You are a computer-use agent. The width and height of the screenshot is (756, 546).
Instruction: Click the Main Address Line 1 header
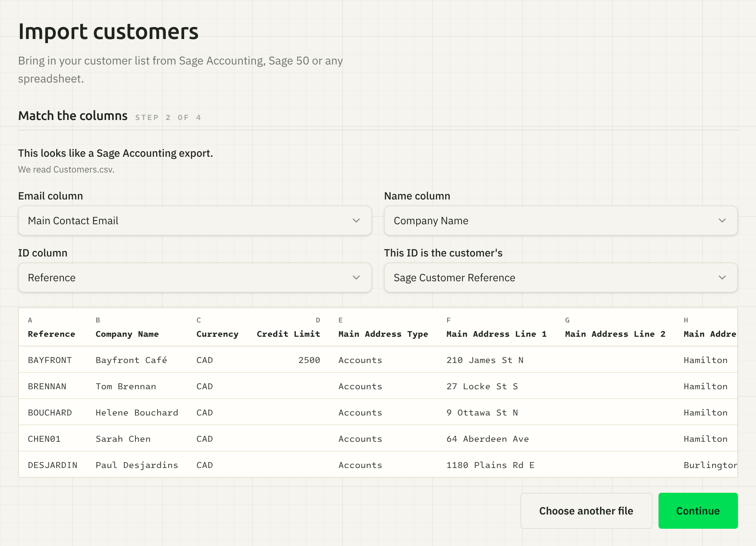[x=496, y=334]
